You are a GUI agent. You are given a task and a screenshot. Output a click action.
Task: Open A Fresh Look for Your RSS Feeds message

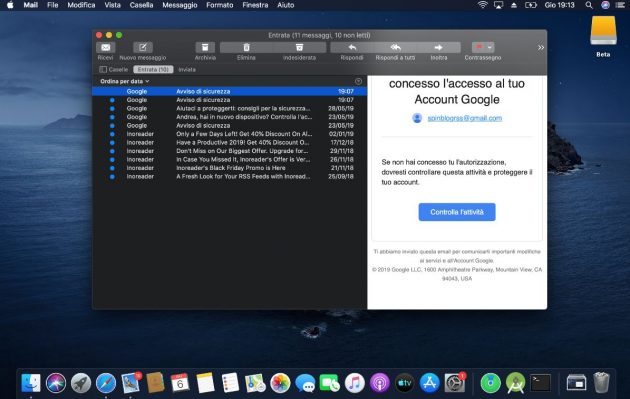tap(229, 176)
